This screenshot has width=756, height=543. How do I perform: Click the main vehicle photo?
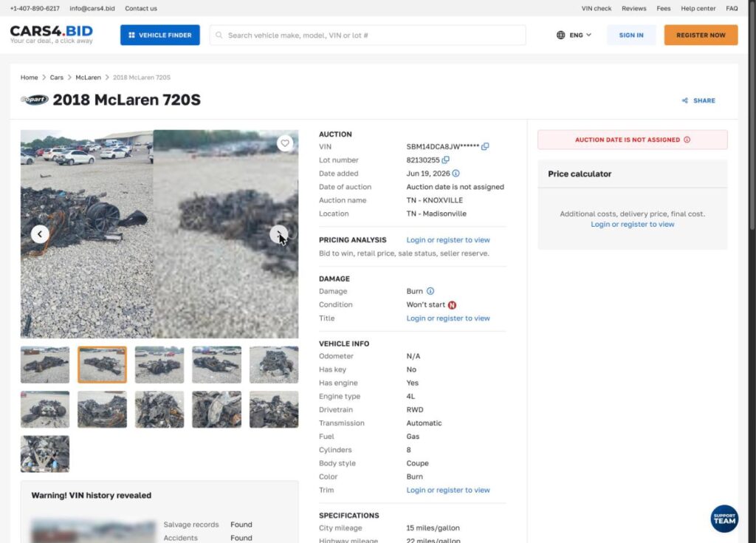pyautogui.click(x=159, y=234)
